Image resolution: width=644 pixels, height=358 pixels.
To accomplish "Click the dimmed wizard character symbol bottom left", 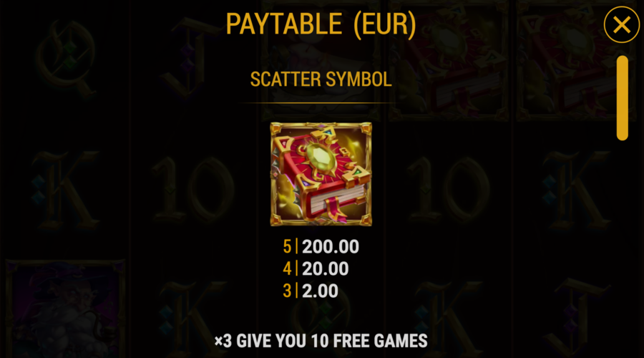I will pyautogui.click(x=66, y=309).
